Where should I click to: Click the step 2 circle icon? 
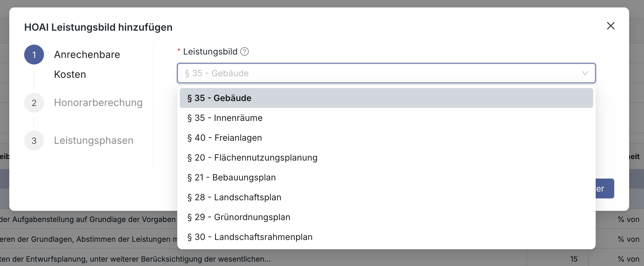click(x=34, y=103)
